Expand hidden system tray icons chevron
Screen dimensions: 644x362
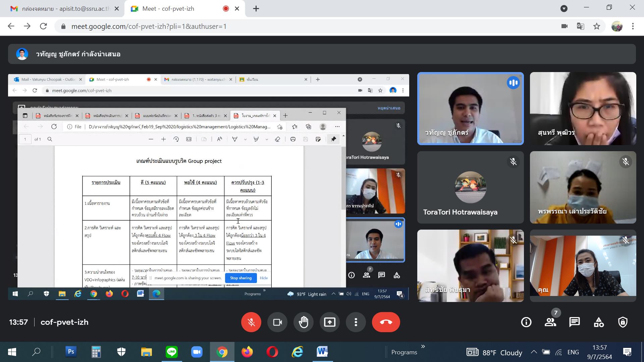[x=534, y=352]
